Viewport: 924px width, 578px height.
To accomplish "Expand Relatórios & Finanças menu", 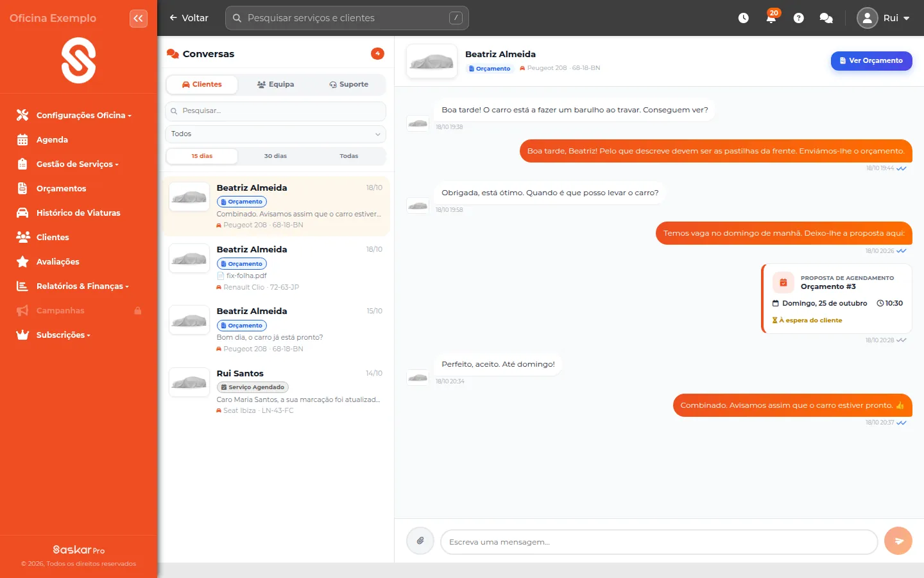I will point(82,286).
